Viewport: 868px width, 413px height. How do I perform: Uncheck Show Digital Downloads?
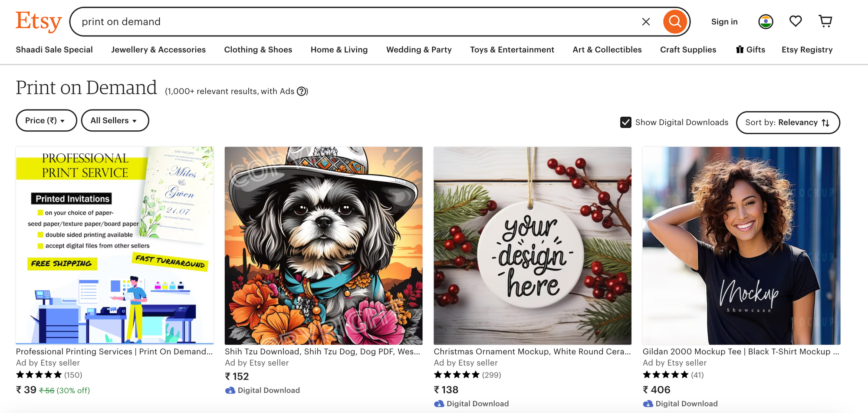click(625, 122)
